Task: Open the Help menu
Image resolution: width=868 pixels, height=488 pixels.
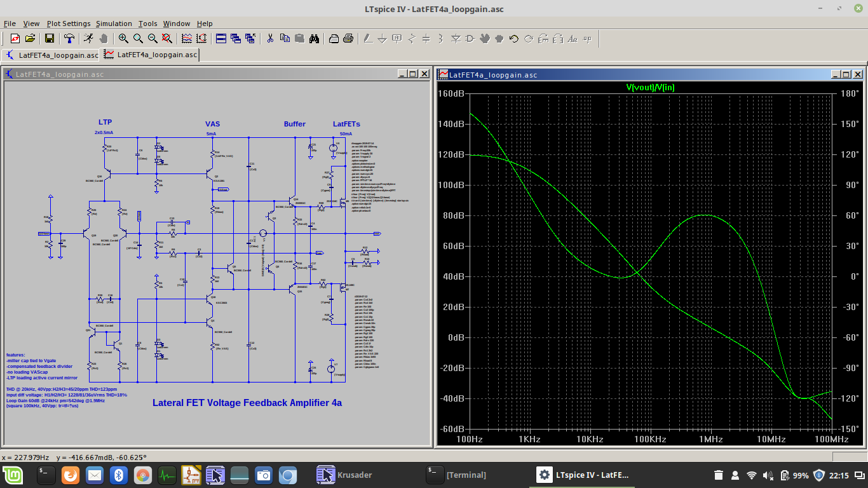Action: pyautogui.click(x=205, y=24)
